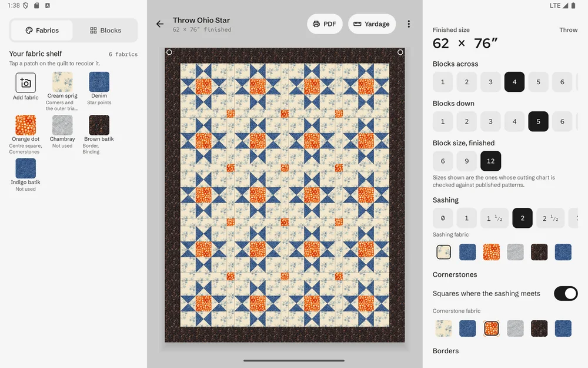
Task: Tap the 'Throw Ohio Star' title
Action: click(201, 20)
